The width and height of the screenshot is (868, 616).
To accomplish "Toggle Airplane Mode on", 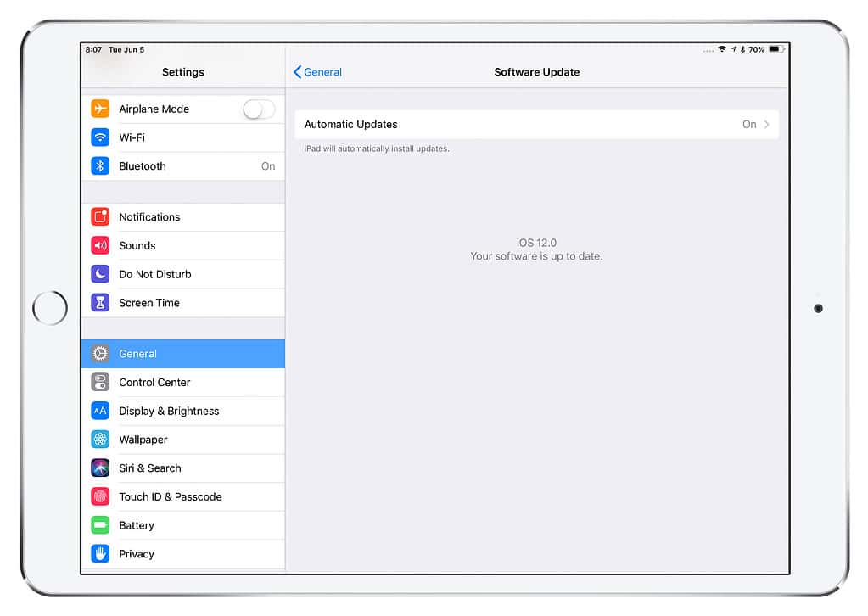I will click(x=259, y=109).
